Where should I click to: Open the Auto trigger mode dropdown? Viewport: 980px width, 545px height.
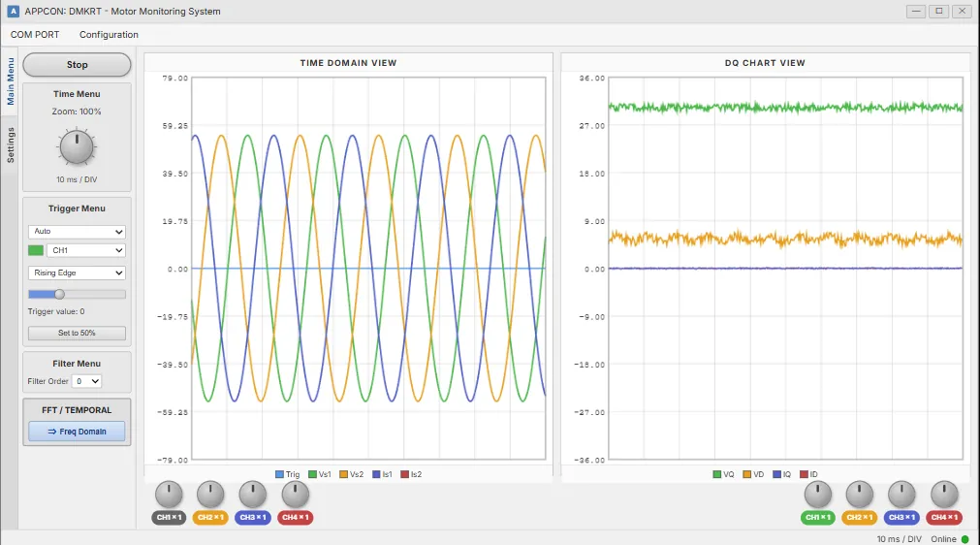[77, 231]
